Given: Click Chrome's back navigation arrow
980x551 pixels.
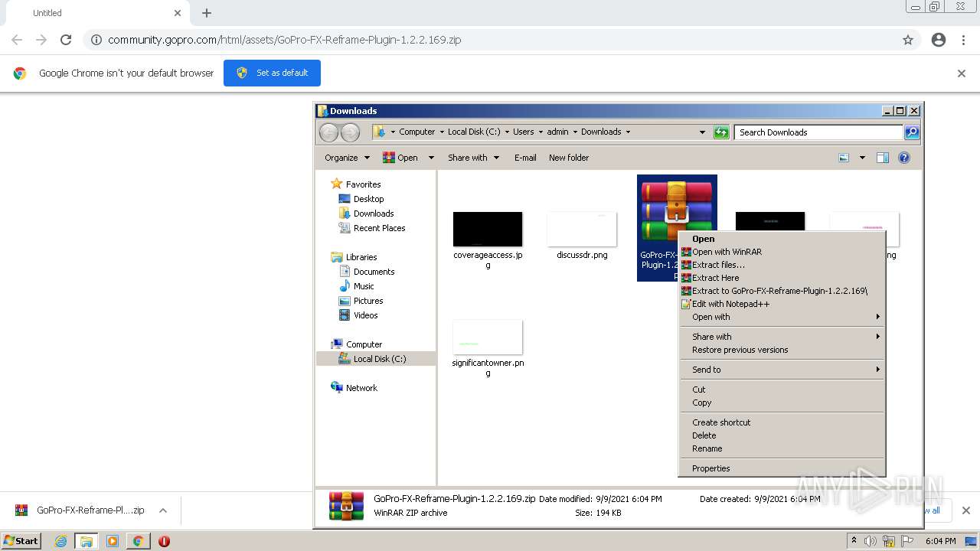Looking at the screenshot, I should point(17,40).
